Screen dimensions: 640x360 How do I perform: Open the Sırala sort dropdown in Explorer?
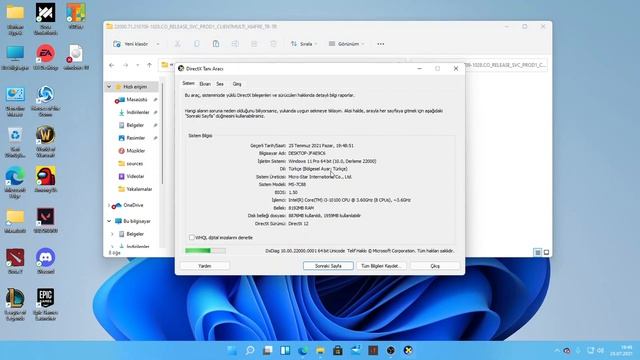click(304, 44)
